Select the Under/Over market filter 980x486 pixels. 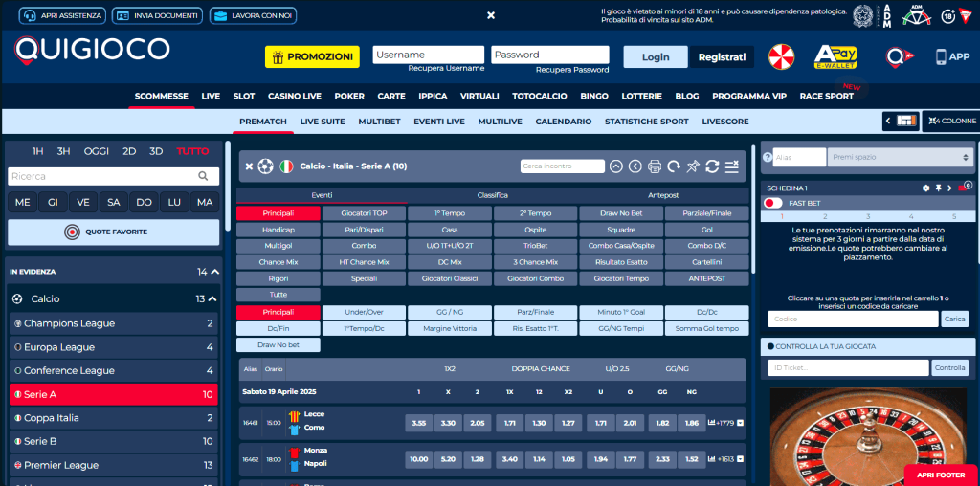click(364, 312)
